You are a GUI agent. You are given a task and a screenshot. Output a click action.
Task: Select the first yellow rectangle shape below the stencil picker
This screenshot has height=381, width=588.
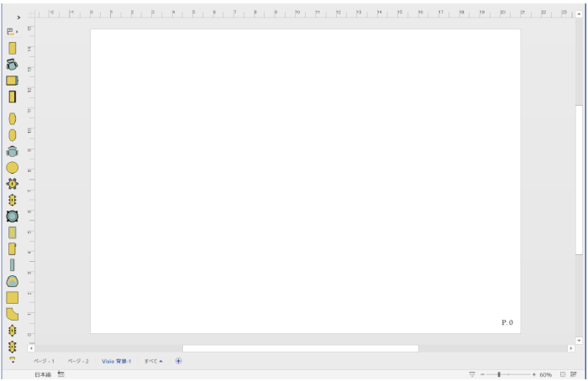coord(13,48)
